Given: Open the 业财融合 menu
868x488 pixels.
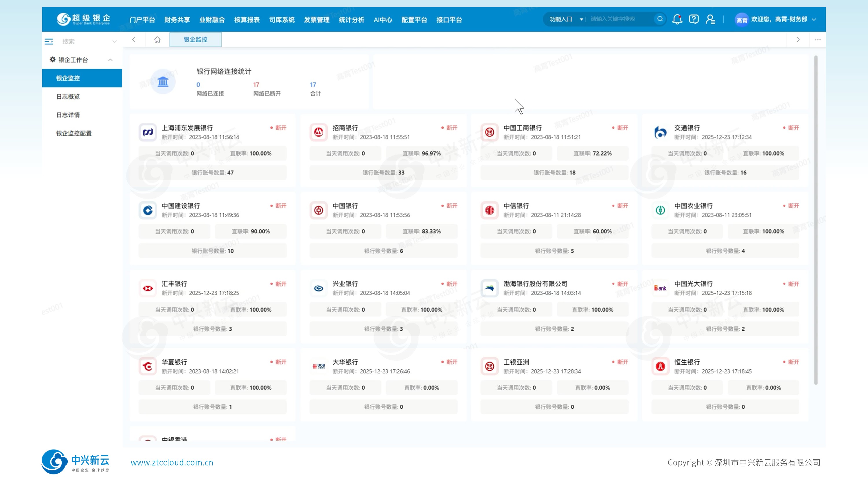Looking at the screenshot, I should [x=212, y=20].
